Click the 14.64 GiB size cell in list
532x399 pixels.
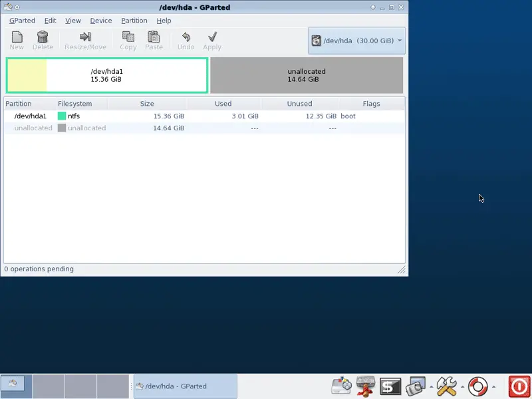pyautogui.click(x=169, y=128)
